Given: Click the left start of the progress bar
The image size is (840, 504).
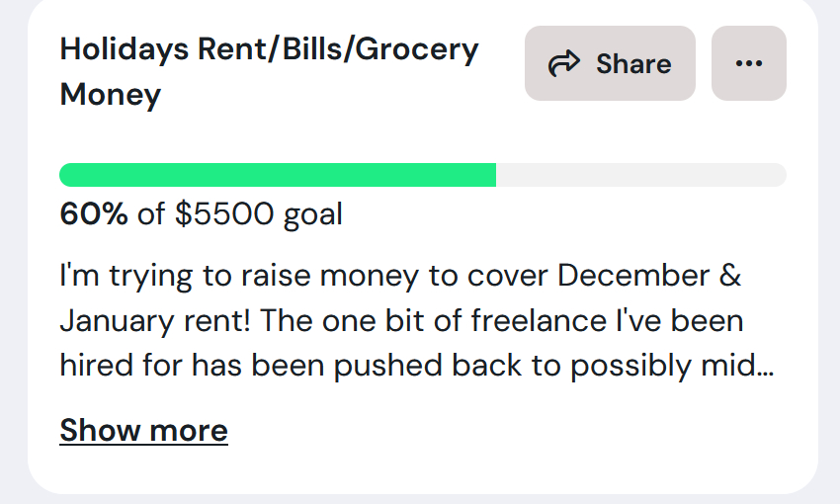Looking at the screenshot, I should pyautogui.click(x=69, y=175).
